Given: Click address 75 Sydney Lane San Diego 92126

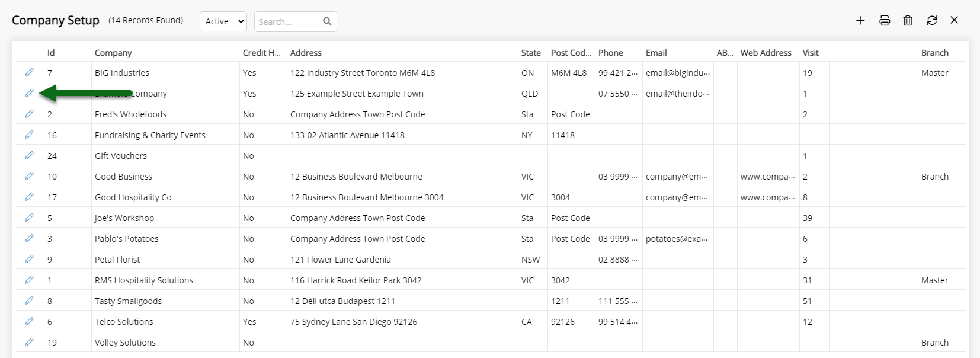Looking at the screenshot, I should (354, 322).
